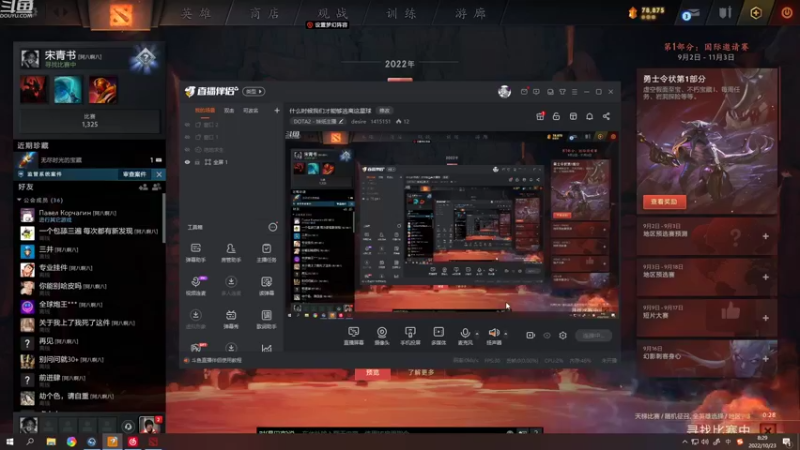Open the 房管助手 moderator assistant tool
This screenshot has height=450, width=800.
[231, 253]
